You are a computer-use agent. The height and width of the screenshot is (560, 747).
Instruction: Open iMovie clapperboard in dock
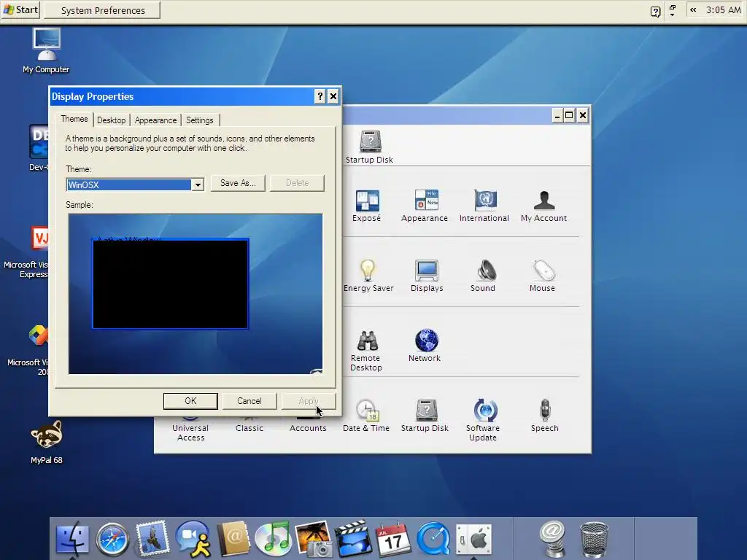coord(354,539)
